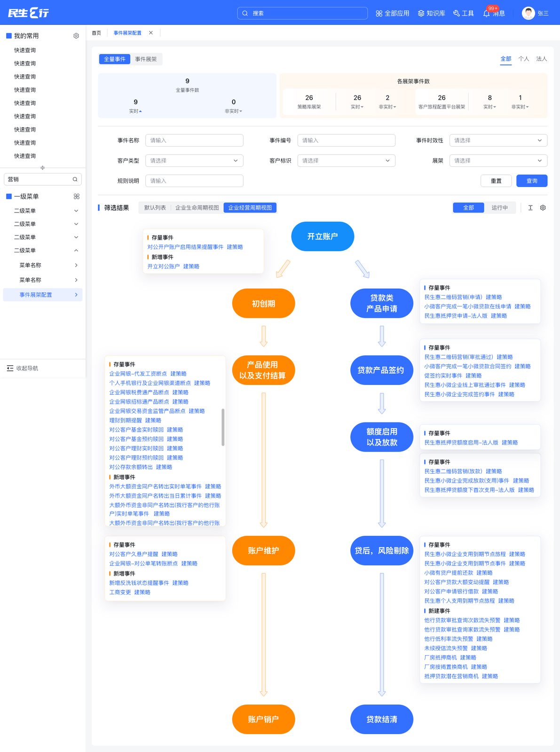Select 默认列表 view
Image resolution: width=560 pixels, height=752 pixels.
(155, 208)
